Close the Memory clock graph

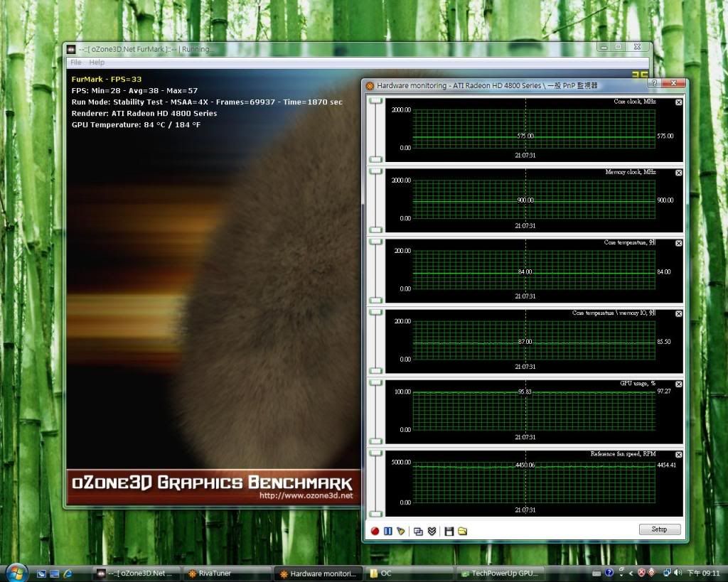[x=679, y=173]
